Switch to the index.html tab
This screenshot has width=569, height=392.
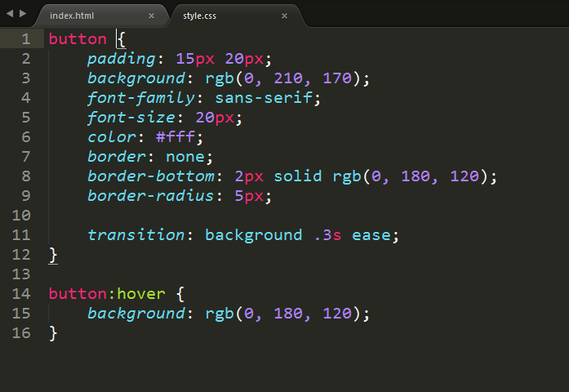coord(100,16)
